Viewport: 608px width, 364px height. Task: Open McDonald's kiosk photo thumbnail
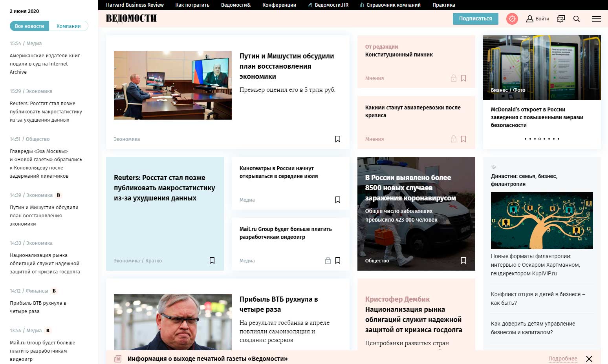point(542,67)
